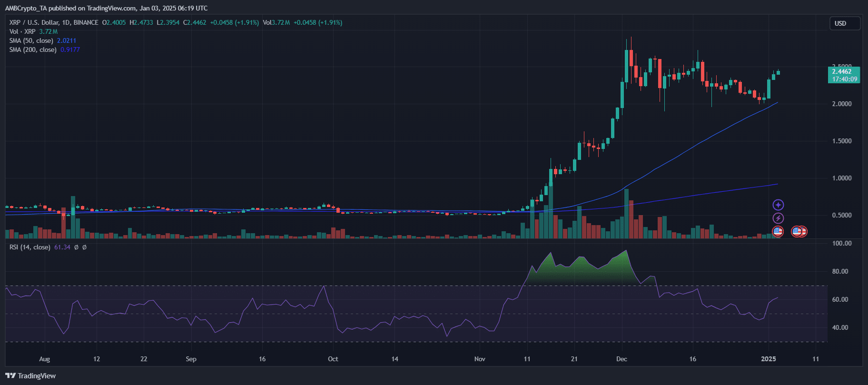Click the Aug label on time axis
The height and width of the screenshot is (385, 868).
click(44, 359)
